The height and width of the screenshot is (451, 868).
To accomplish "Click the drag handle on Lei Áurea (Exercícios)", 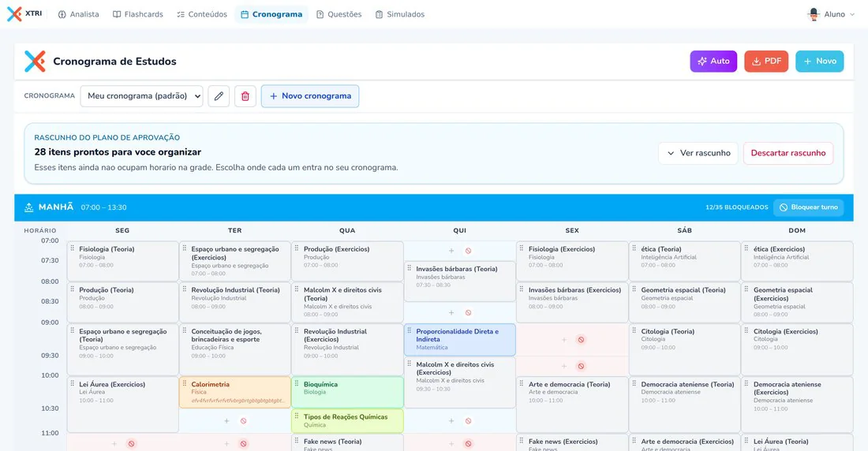I will pos(72,383).
